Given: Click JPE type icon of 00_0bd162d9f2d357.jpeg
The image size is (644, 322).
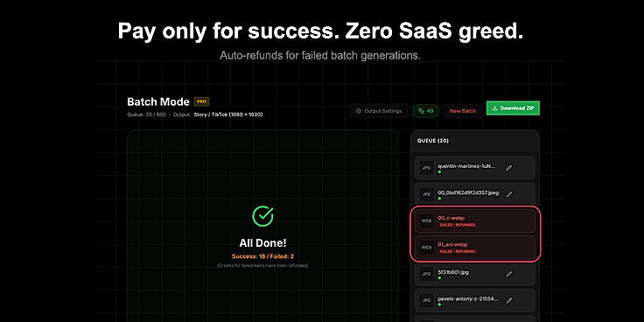Looking at the screenshot, I should 427,194.
